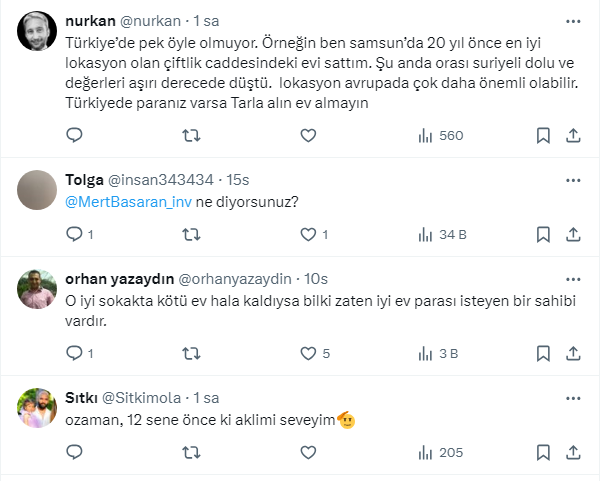
Task: Like nurkan's tweet
Action: click(307, 135)
